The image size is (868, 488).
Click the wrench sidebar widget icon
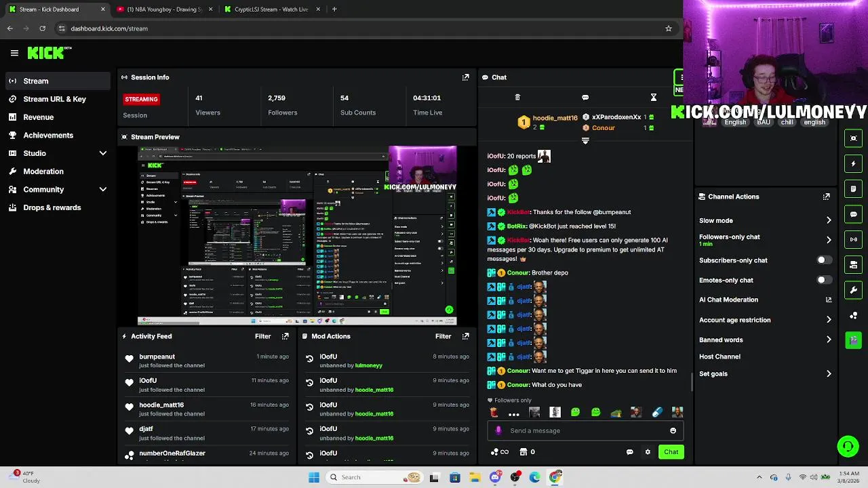[853, 290]
